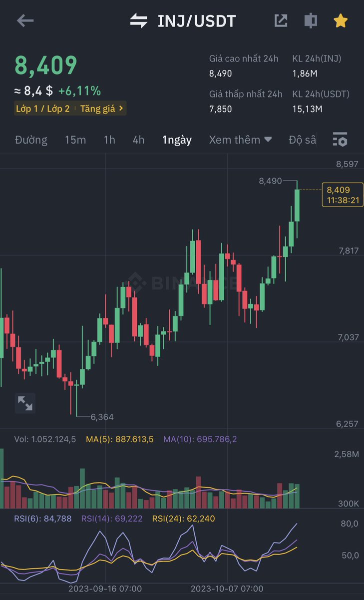The width and height of the screenshot is (364, 600).
Task: Expand the Xem thêm dropdown
Action: [240, 139]
